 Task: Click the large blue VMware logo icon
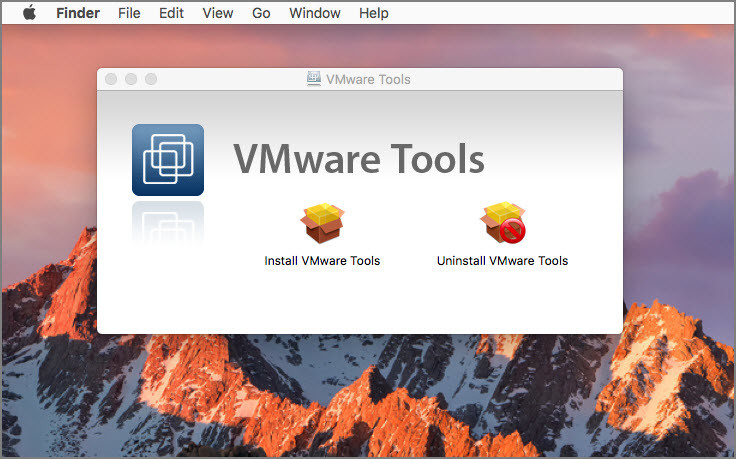(168, 160)
